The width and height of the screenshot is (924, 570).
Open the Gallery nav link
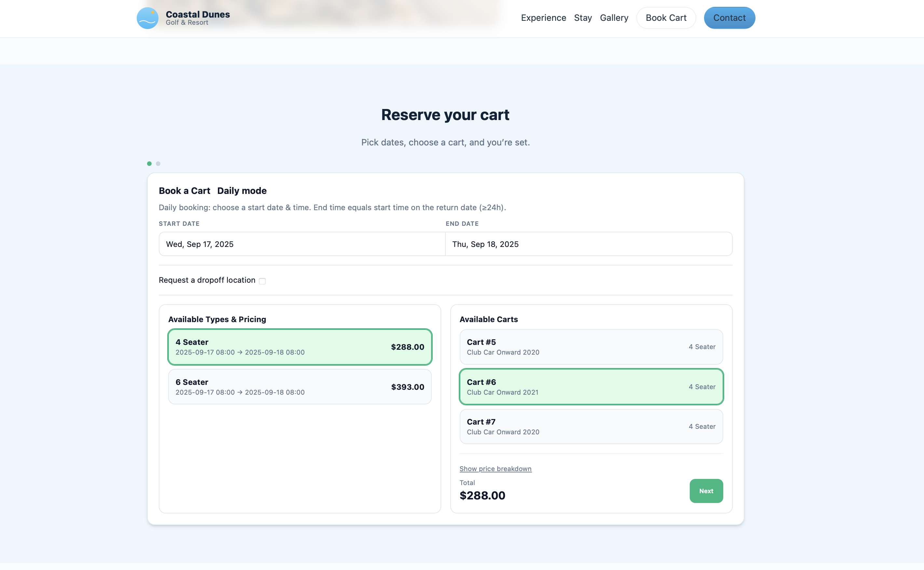[x=614, y=18]
